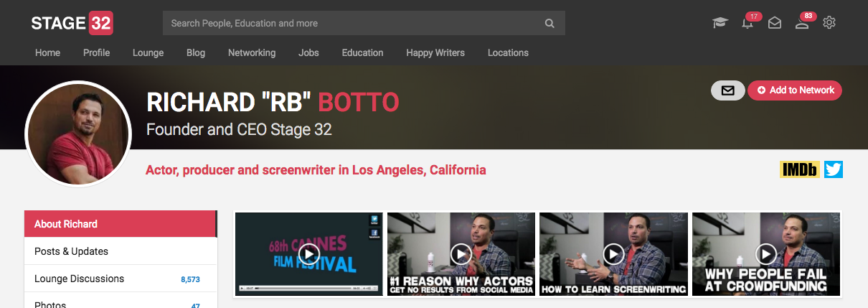Click the Stage 32 logo

pos(72,23)
